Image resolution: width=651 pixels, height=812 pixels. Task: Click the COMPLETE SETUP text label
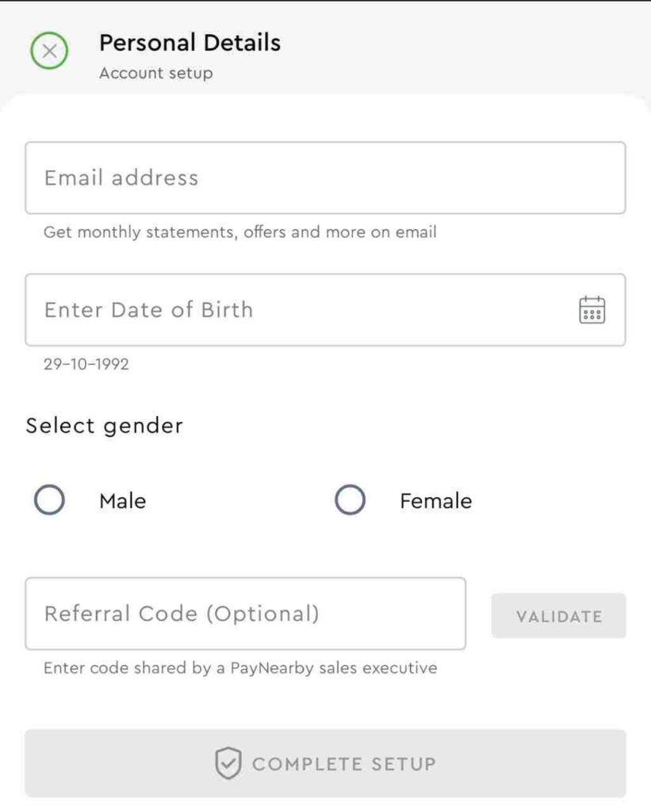pyautogui.click(x=344, y=764)
